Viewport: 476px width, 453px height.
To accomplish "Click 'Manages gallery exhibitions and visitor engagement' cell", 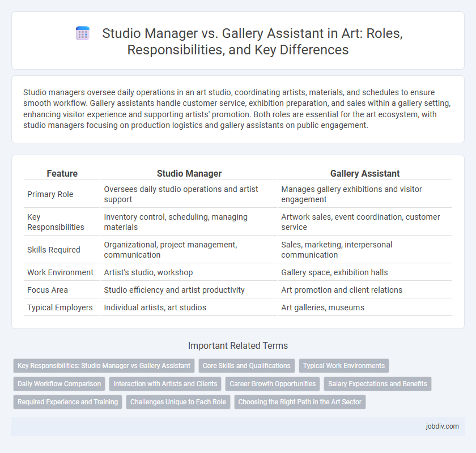I will pos(364,194).
